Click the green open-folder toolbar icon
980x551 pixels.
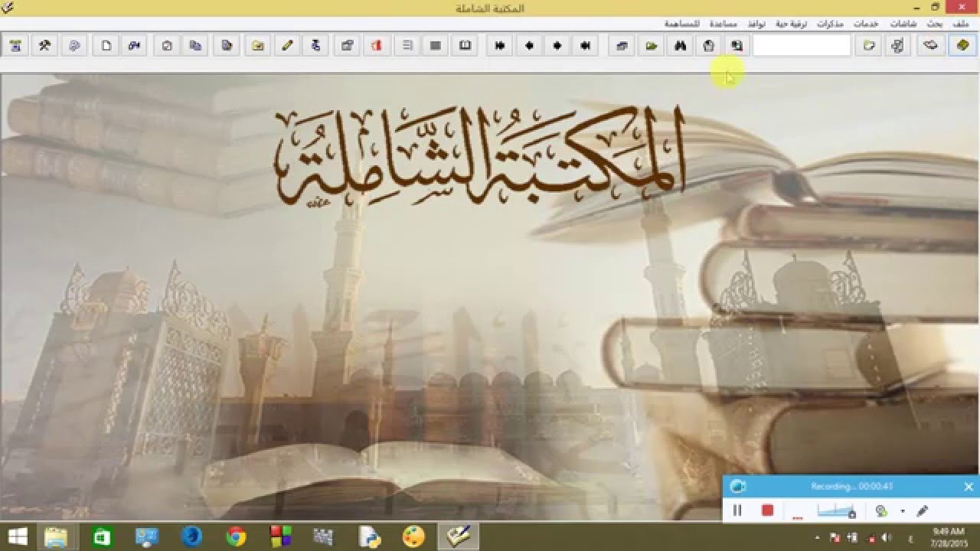651,46
